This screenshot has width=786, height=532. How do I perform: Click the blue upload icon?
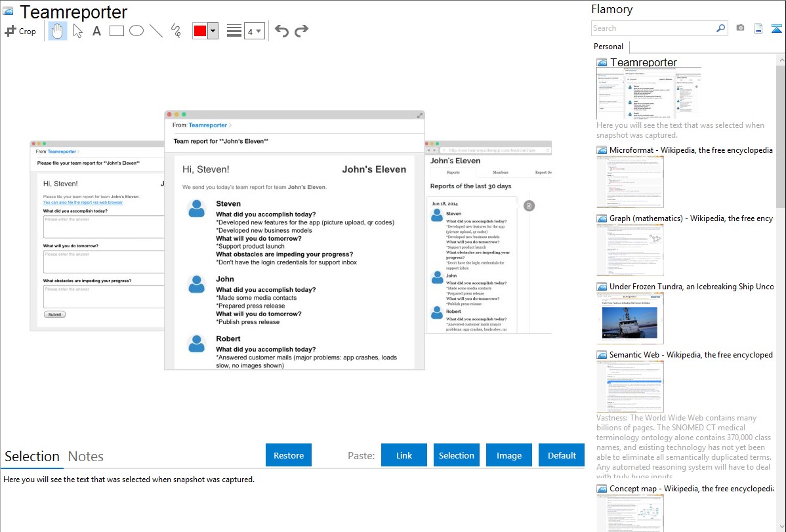(x=776, y=28)
